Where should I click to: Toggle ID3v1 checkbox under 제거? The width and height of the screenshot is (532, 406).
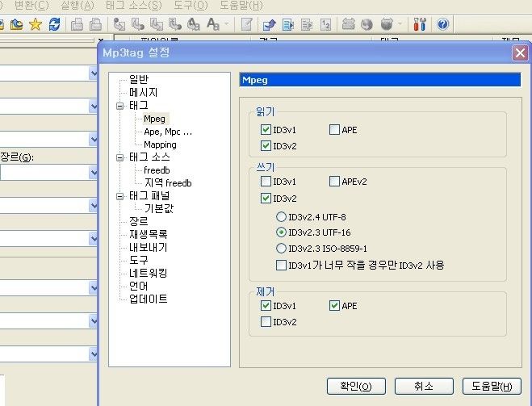click(x=266, y=306)
